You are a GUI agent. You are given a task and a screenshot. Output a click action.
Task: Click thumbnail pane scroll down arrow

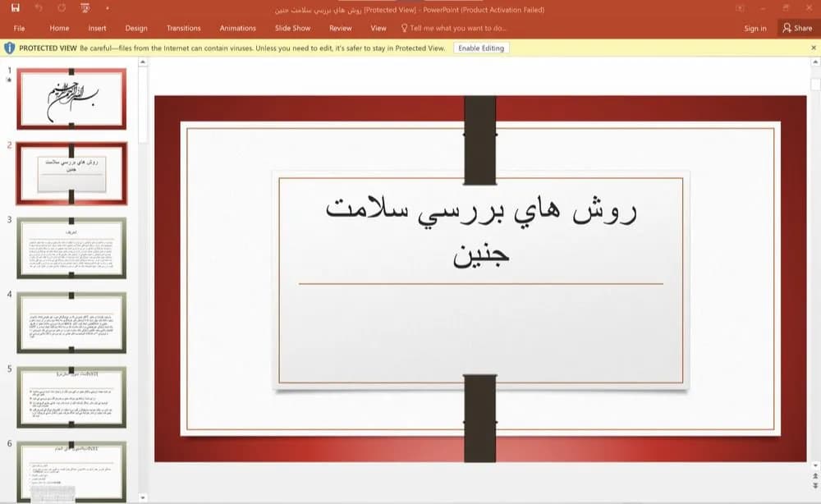click(142, 497)
